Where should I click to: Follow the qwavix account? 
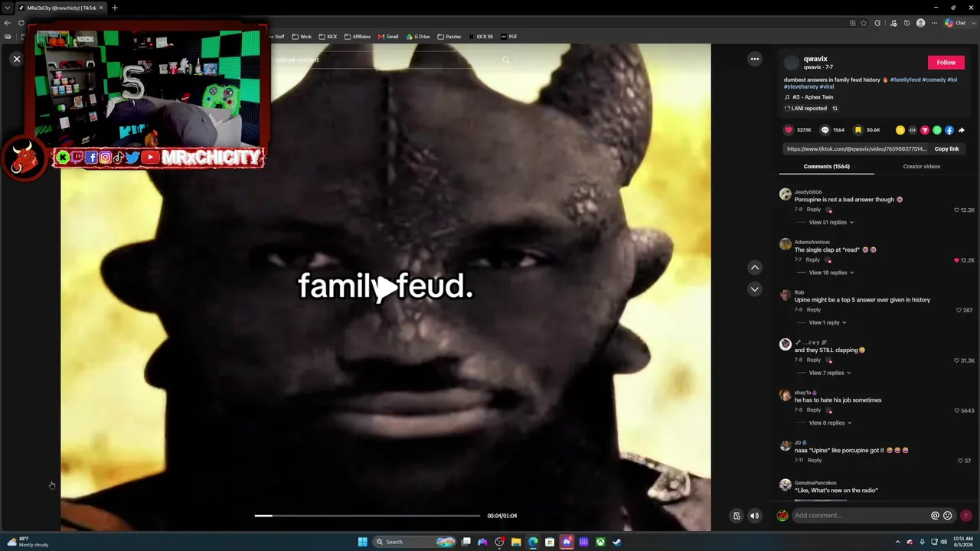tap(946, 63)
